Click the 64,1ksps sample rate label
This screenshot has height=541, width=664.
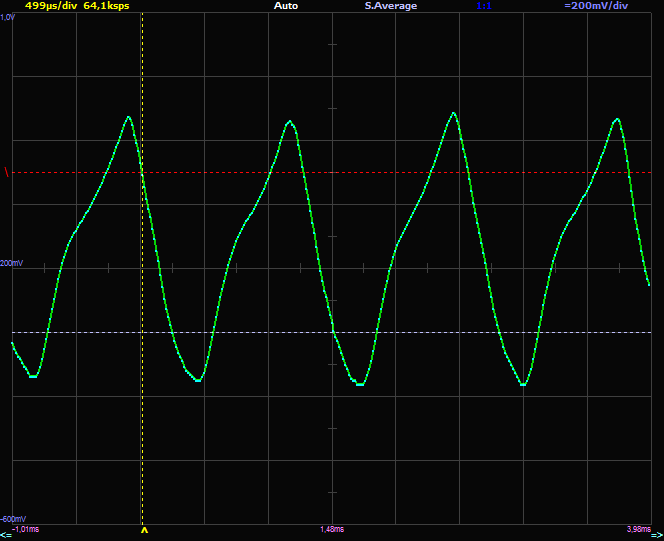coord(106,6)
